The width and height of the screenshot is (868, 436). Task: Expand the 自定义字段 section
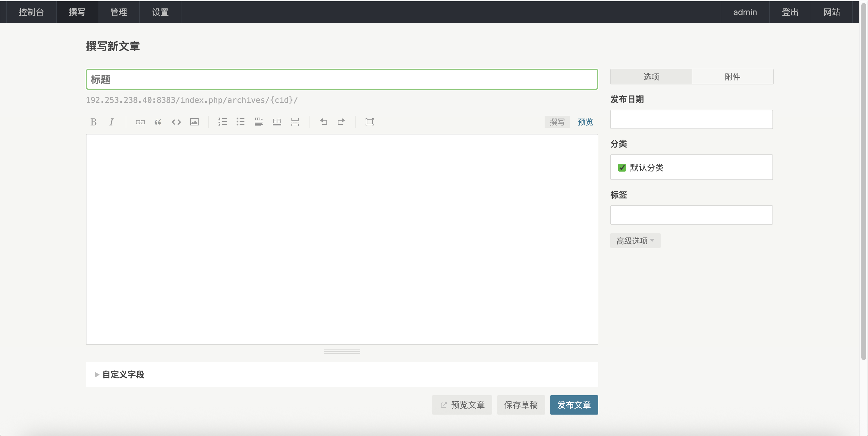click(123, 374)
